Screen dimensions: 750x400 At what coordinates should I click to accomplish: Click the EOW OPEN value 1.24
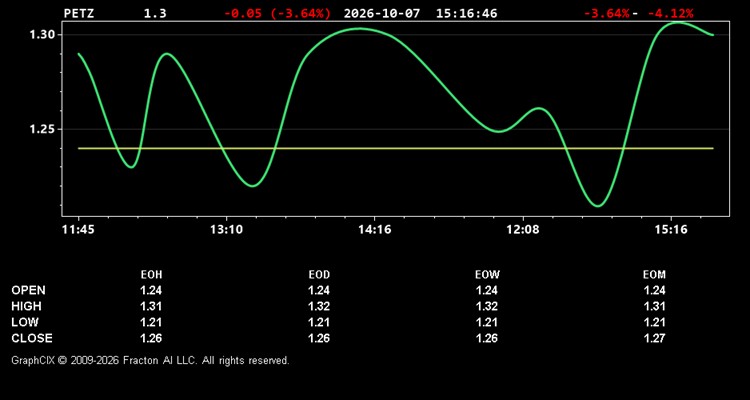pos(487,290)
